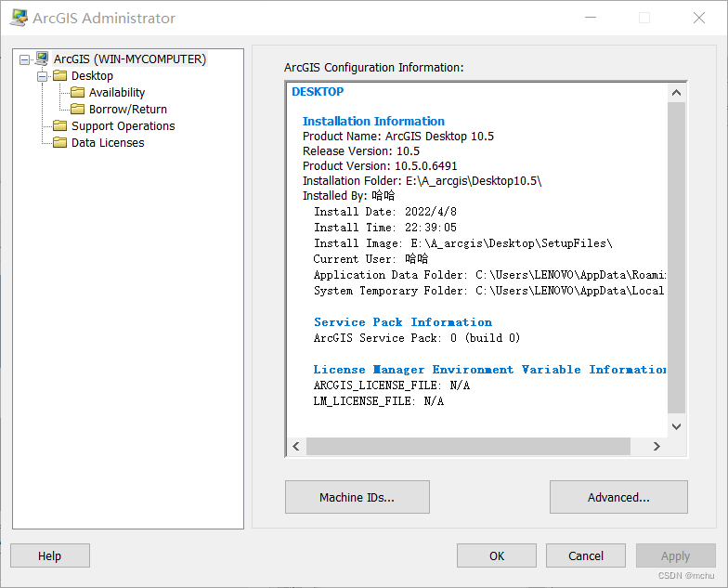The width and height of the screenshot is (728, 588).
Task: Minimize the ArcGIS Administrator window
Action: 591,18
